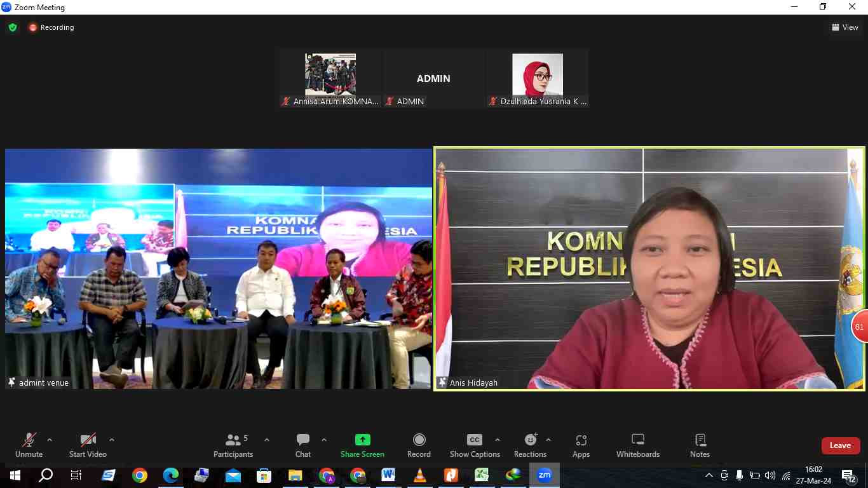Expand chat options arrow beside Chat
This screenshot has height=488, width=868.
324,440
